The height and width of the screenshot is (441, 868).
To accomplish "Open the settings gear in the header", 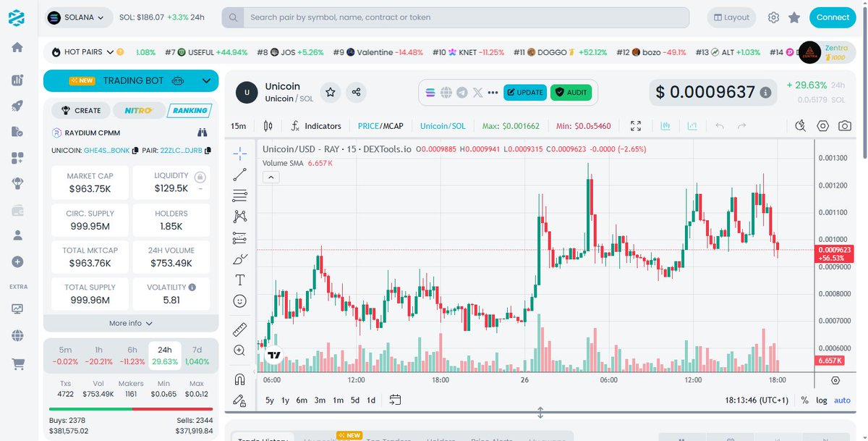I will click(x=773, y=17).
